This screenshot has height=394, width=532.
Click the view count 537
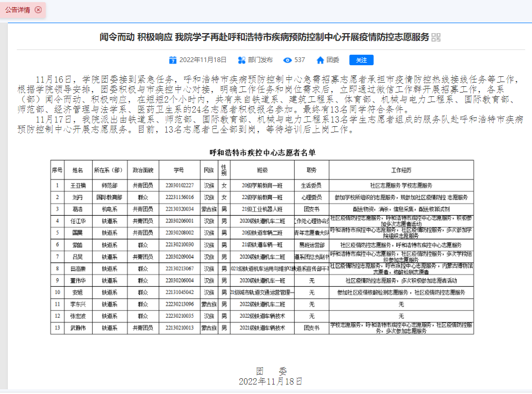pyautogui.click(x=299, y=60)
